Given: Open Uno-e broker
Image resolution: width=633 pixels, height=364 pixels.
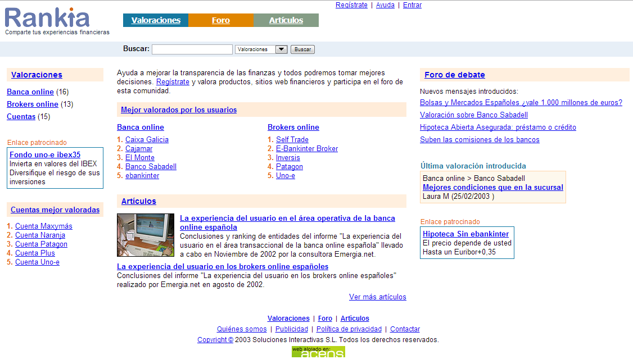Looking at the screenshot, I should (286, 176).
